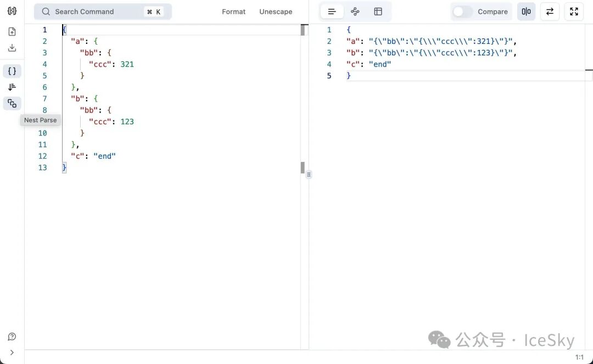The image size is (593, 364).
Task: Switch to the text view tab
Action: tap(332, 12)
